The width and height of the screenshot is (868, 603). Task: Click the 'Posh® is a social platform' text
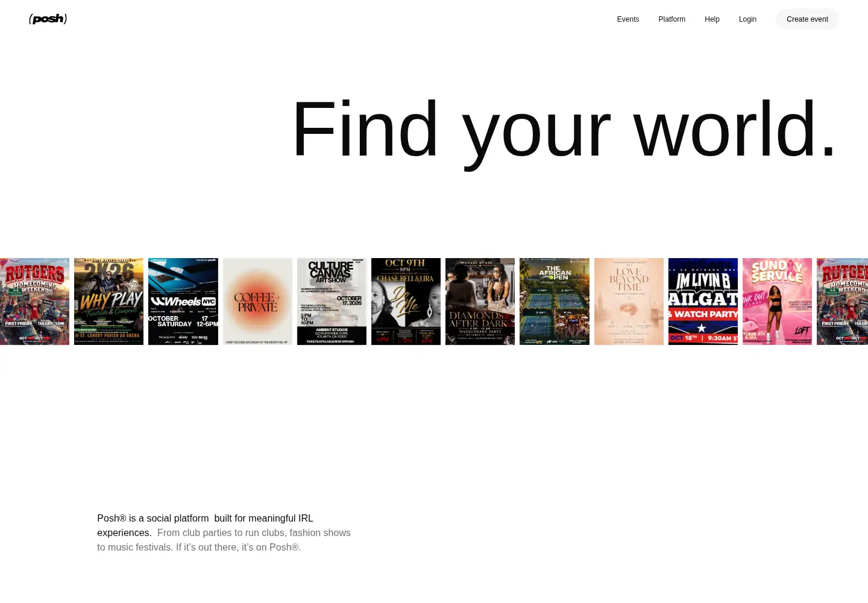[153, 518]
